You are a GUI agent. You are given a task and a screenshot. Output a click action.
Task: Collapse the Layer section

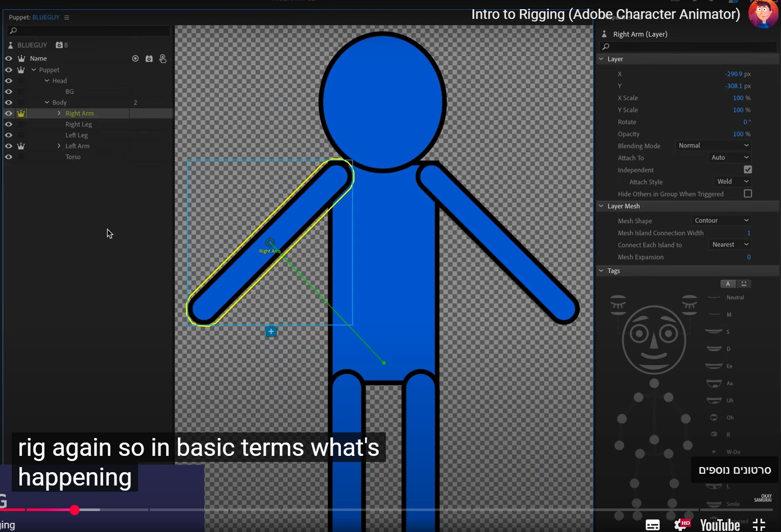tap(601, 59)
